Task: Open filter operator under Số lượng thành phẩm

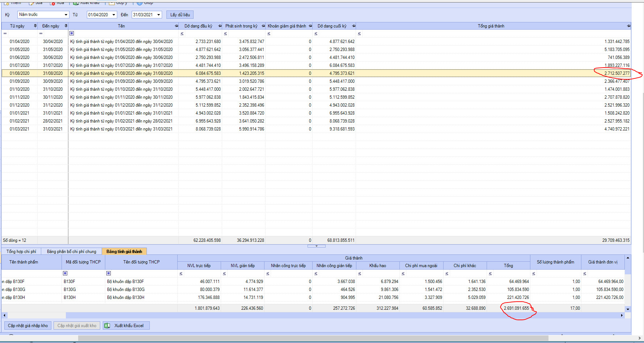Action: [534, 274]
